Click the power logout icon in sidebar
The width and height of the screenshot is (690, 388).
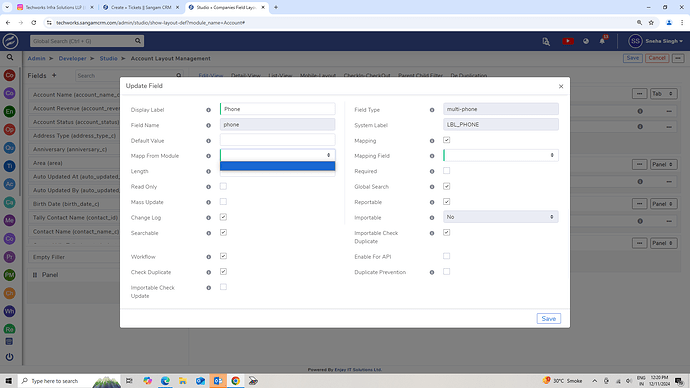coord(9,357)
